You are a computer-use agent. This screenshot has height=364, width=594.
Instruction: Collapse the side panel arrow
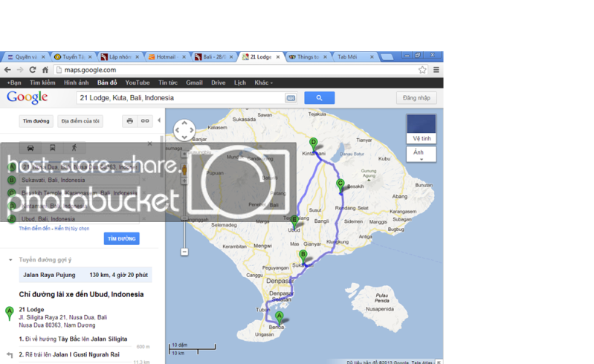click(x=159, y=120)
